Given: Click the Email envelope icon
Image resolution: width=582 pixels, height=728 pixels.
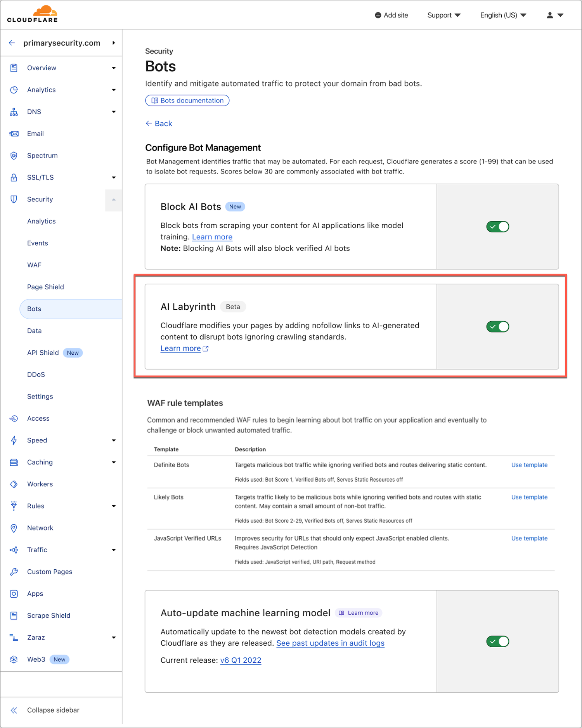Looking at the screenshot, I should (14, 134).
